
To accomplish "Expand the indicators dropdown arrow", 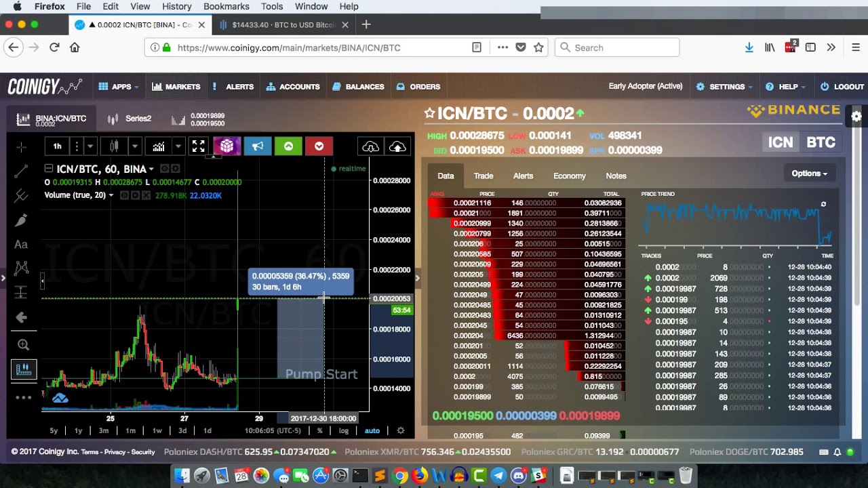I will click(178, 146).
